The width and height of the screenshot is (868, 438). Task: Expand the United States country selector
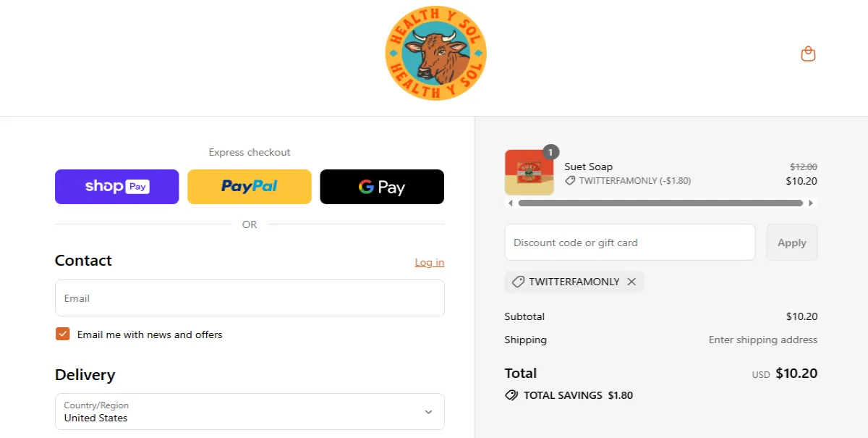(x=250, y=411)
